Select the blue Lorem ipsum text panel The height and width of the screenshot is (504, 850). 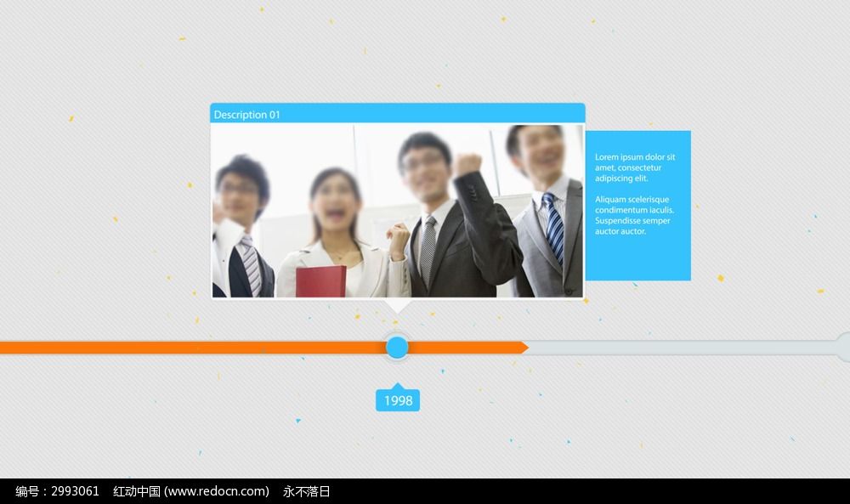click(x=638, y=206)
